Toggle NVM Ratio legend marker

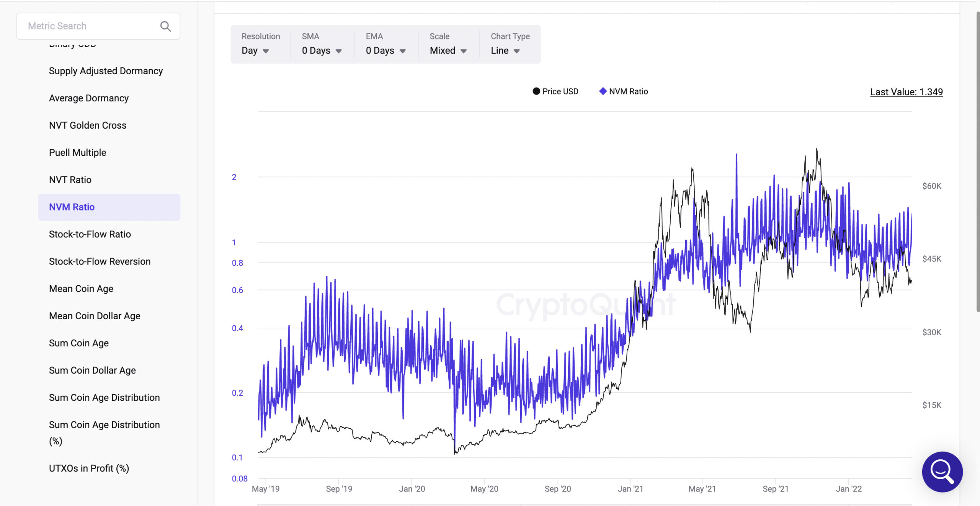[x=603, y=91]
